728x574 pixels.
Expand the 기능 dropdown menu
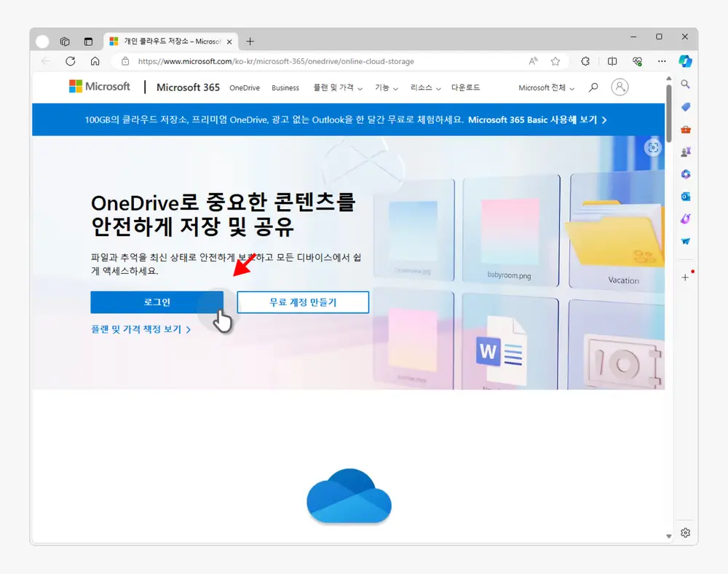(x=387, y=87)
